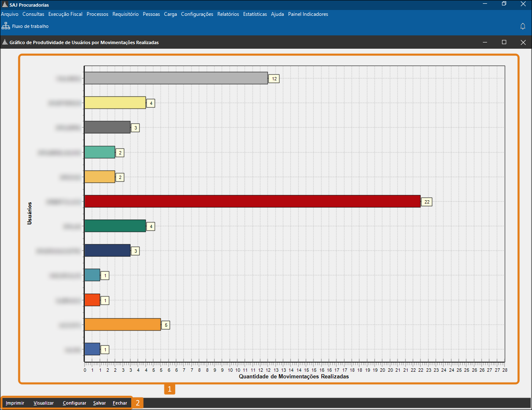Click the notification bell icon

523,26
